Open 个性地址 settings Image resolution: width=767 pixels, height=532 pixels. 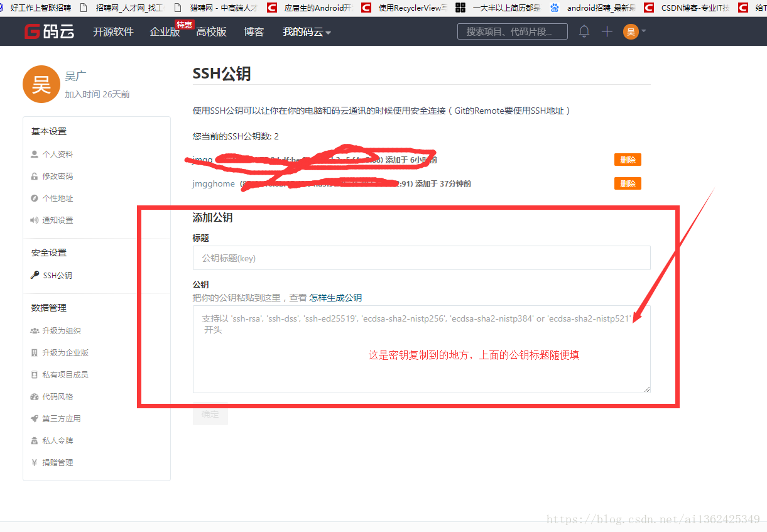pyautogui.click(x=58, y=198)
